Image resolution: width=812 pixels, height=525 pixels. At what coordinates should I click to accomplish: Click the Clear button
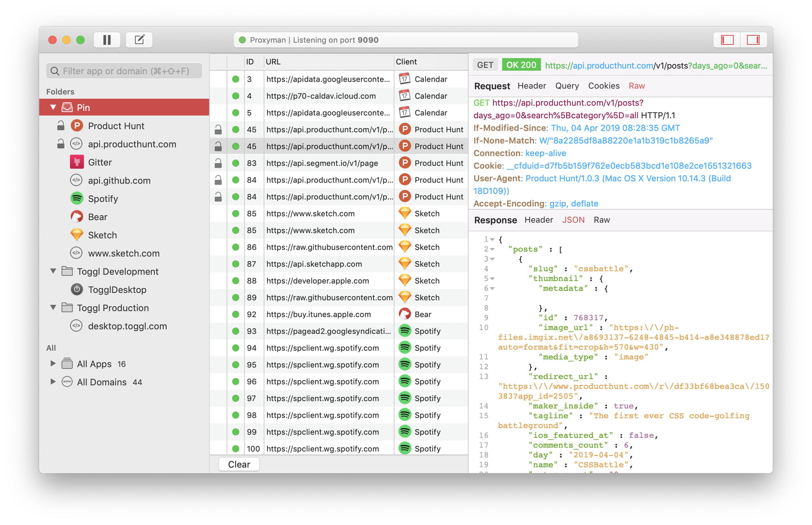point(239,464)
